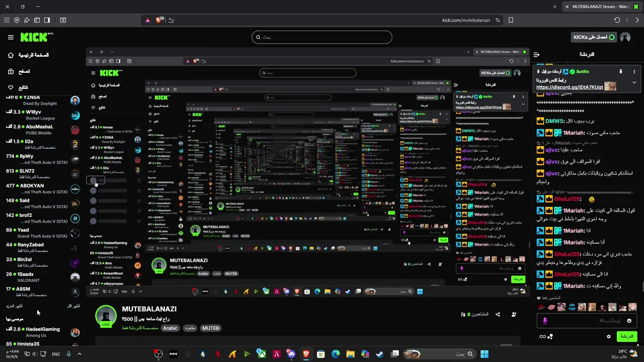This screenshot has height=362, width=644.
Task: Click DMW5 username in chat
Action: tap(554, 121)
